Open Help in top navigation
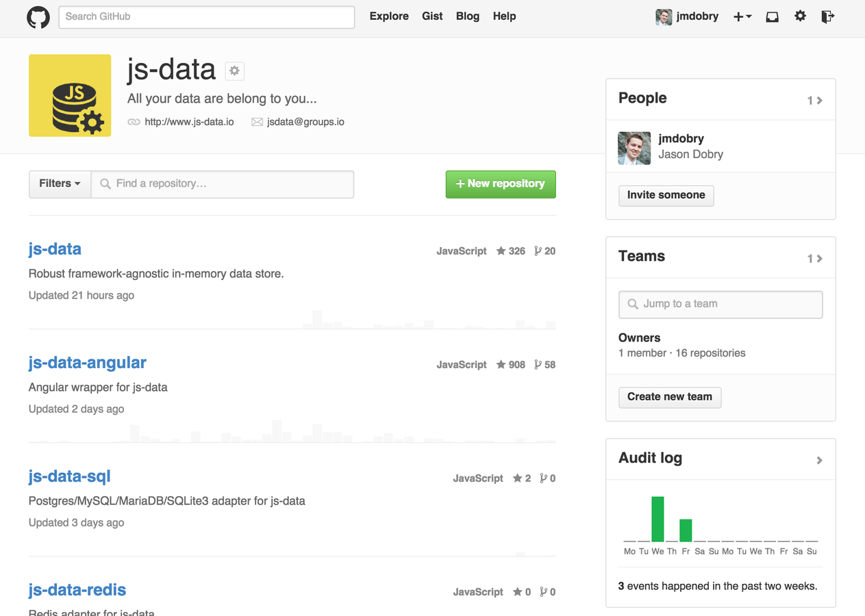This screenshot has height=616, width=865. point(504,16)
